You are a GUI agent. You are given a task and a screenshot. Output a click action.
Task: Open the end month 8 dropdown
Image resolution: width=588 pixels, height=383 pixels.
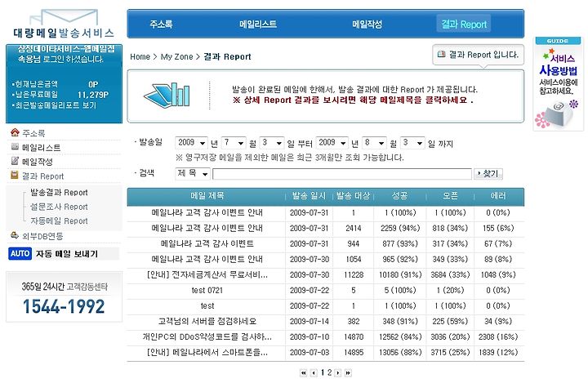[x=374, y=143]
